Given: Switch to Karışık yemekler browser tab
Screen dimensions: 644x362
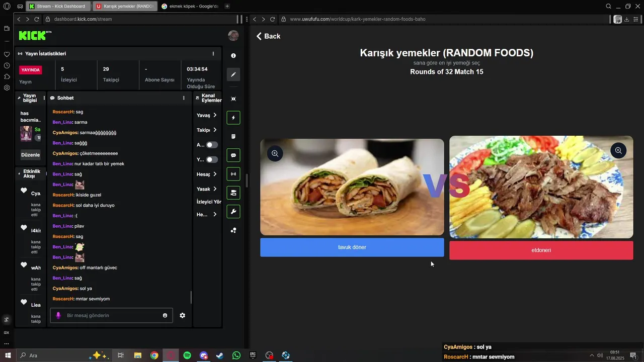Looking at the screenshot, I should (x=125, y=6).
